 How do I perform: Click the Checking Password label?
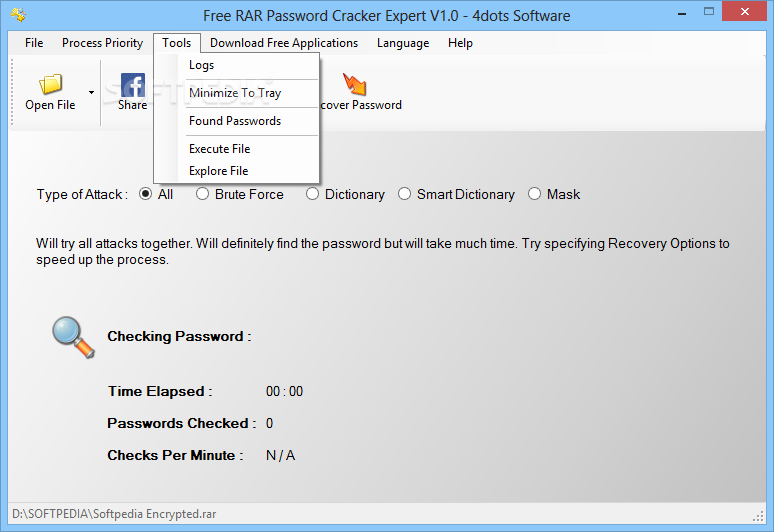(x=180, y=337)
